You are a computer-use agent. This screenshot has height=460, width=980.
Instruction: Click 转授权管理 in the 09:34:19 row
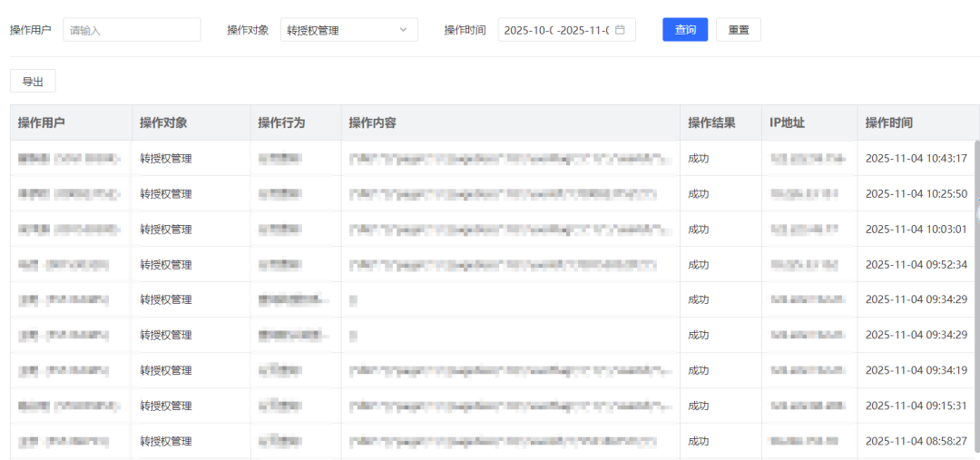click(x=166, y=370)
